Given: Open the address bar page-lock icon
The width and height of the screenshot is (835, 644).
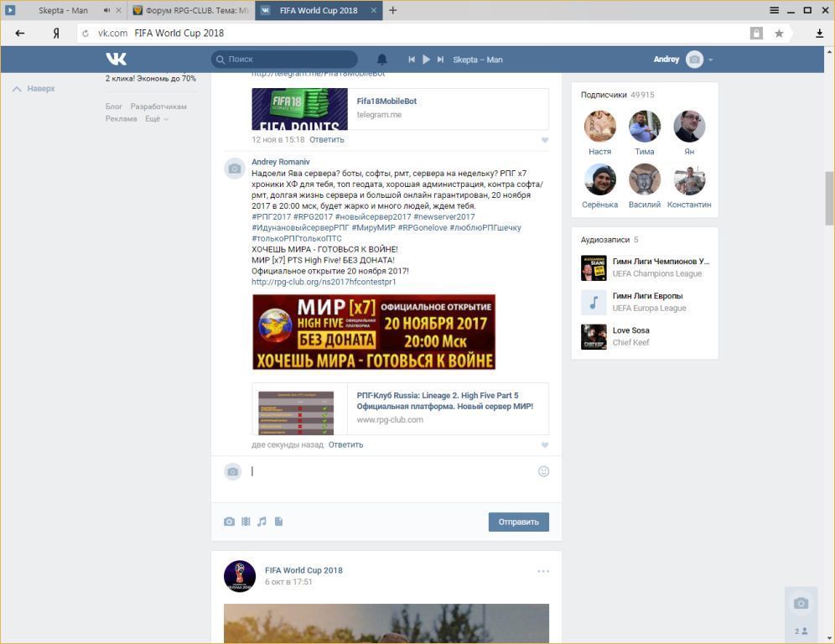Looking at the screenshot, I should tap(755, 34).
